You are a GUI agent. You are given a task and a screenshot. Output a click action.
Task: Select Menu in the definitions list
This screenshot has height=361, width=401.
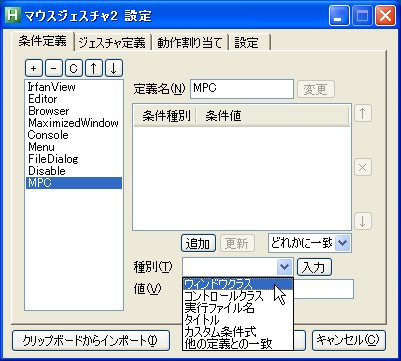74,147
